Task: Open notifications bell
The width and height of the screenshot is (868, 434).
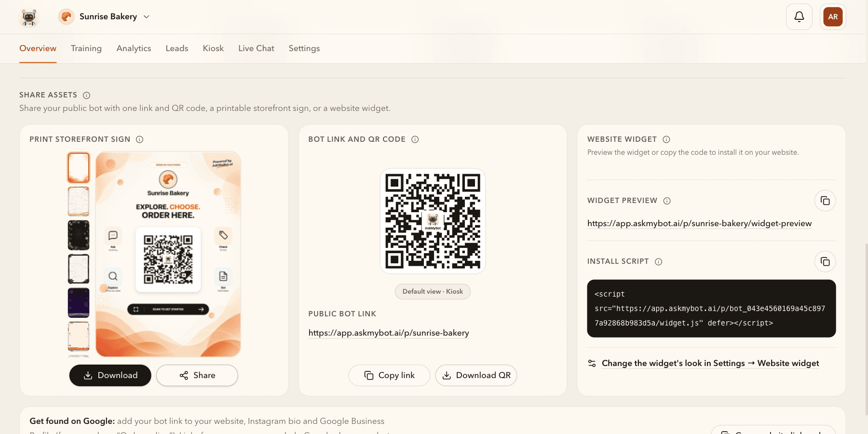Action: tap(799, 17)
